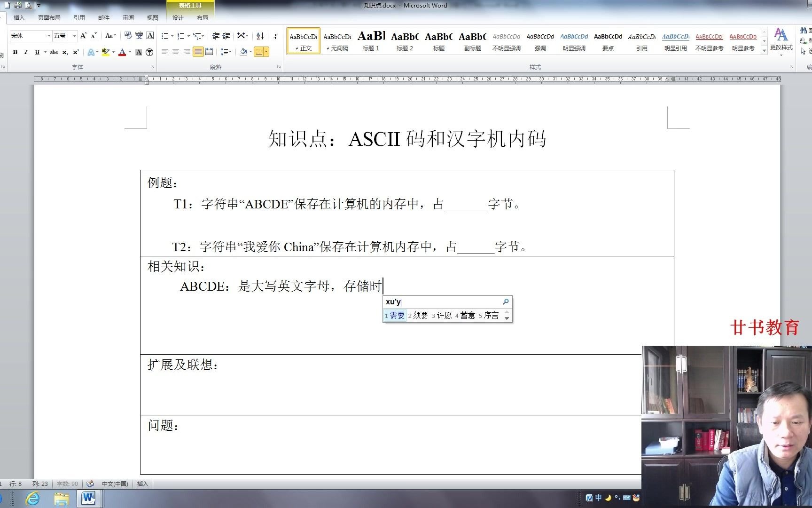Apply the character border icon

(x=149, y=36)
